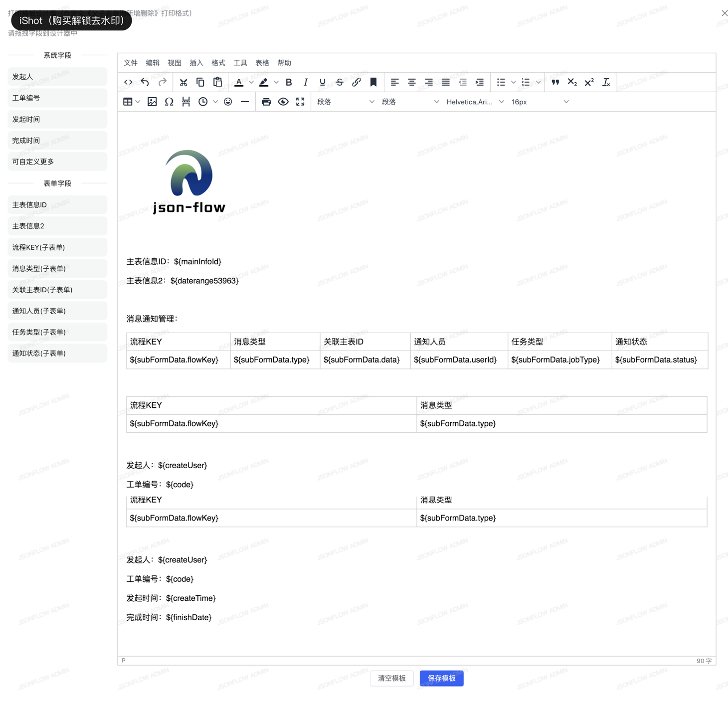Click the undo arrow icon
Viewport: 728px width, 706px height.
[145, 82]
